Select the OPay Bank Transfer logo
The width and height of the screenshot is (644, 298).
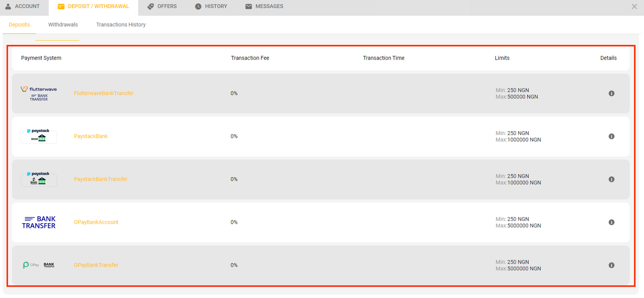[x=39, y=265]
